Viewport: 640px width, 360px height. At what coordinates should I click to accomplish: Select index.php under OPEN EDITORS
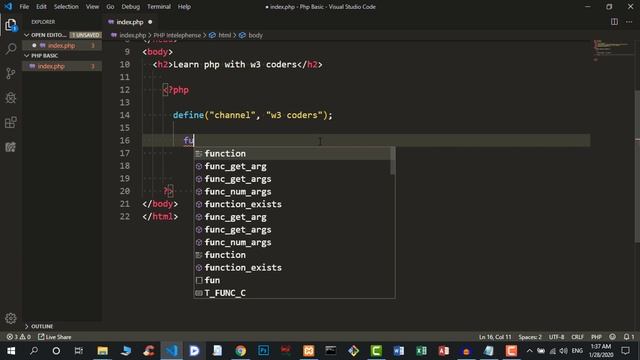[x=61, y=46]
